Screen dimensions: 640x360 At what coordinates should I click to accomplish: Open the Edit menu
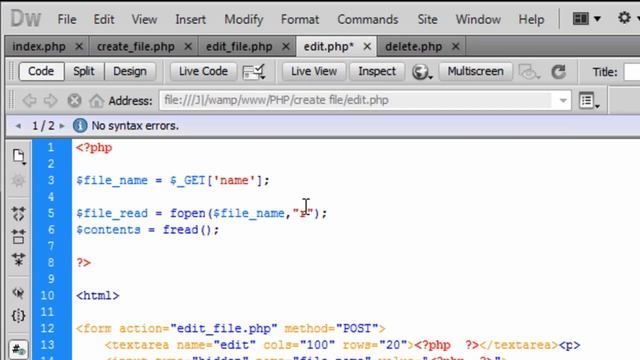[x=104, y=19]
